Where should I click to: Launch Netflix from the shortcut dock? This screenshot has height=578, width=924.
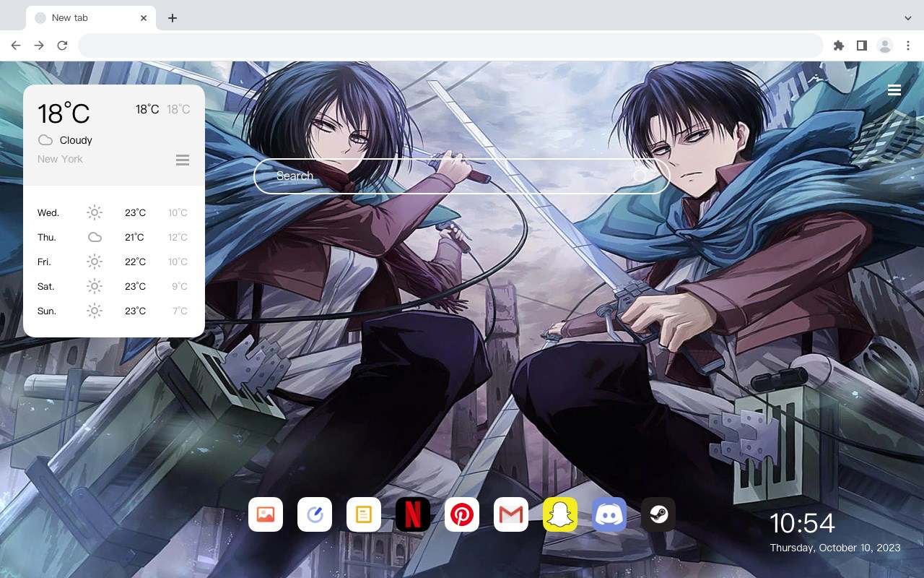pos(413,514)
